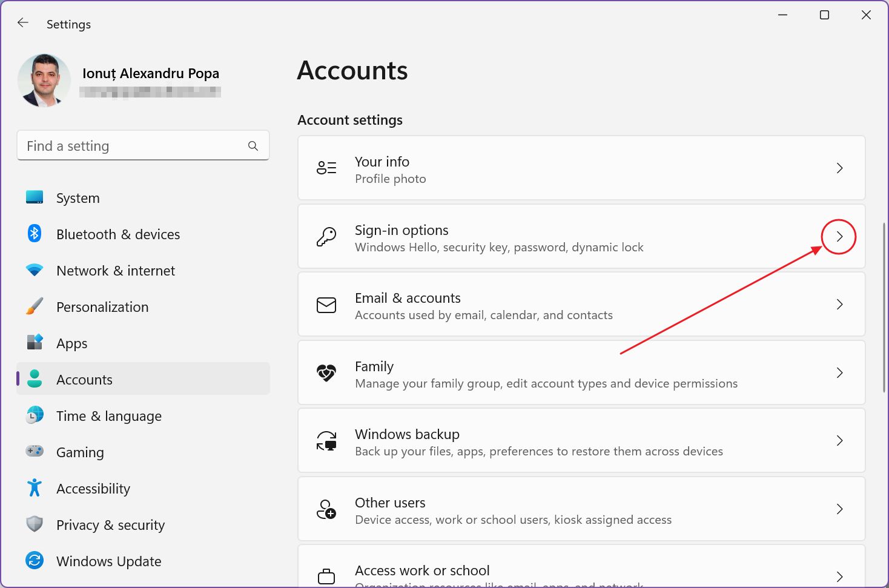Viewport: 889px width, 588px height.
Task: Click the System monitor icon
Action: click(35, 197)
